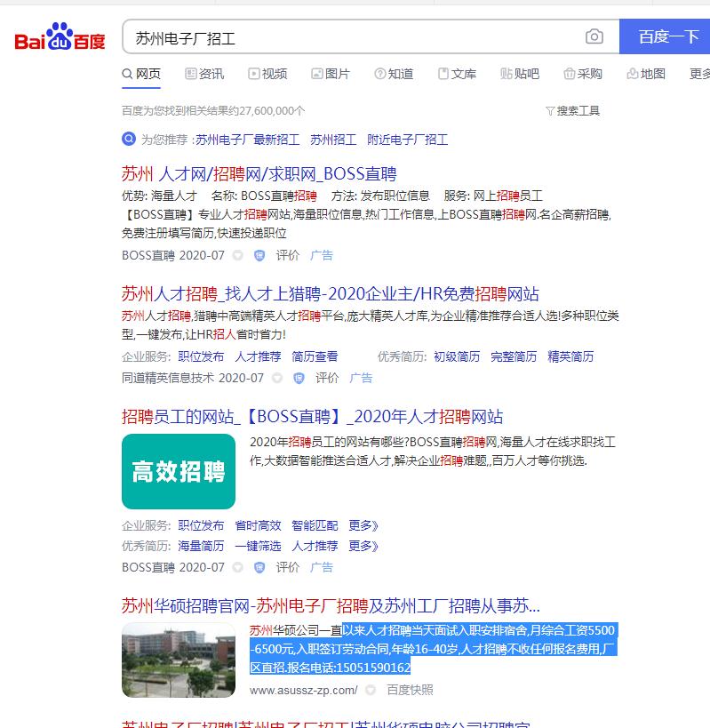Viewport: 710px width, 728px height.
Task: Go to the 贴吧 tab
Action: [x=520, y=74]
